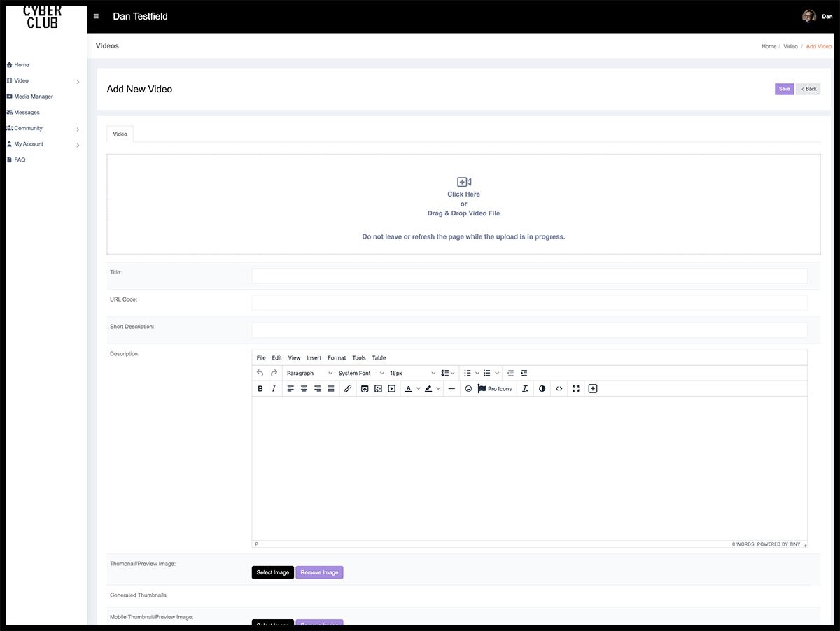
Task: Enter fullscreen editor mode
Action: pyautogui.click(x=576, y=389)
